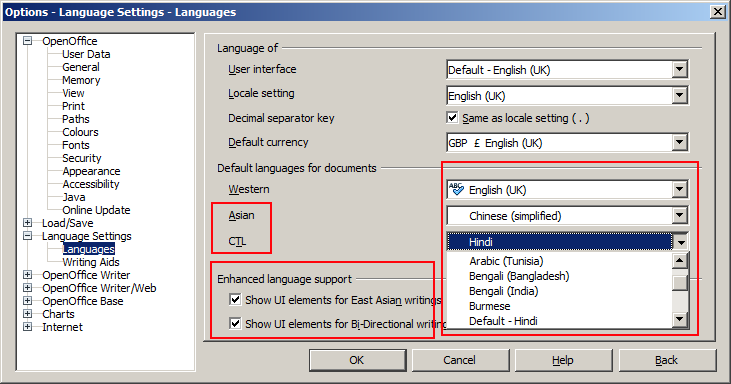731x384 pixels.
Task: Open the Western language dropdown
Action: pyautogui.click(x=680, y=190)
